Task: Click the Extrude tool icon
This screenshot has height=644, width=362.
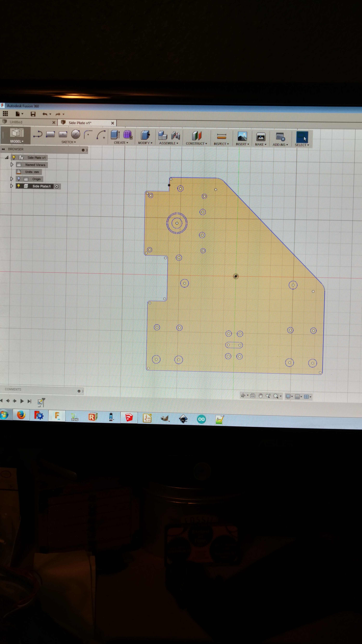Action: [115, 134]
